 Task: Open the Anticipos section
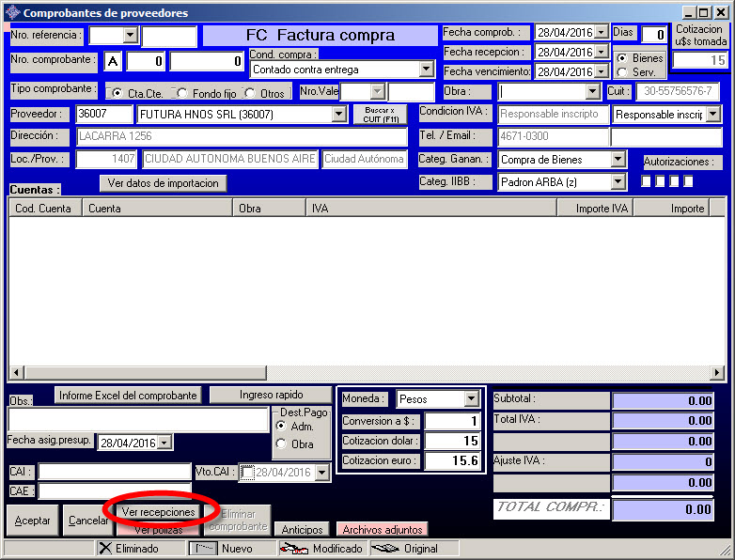pos(302,530)
